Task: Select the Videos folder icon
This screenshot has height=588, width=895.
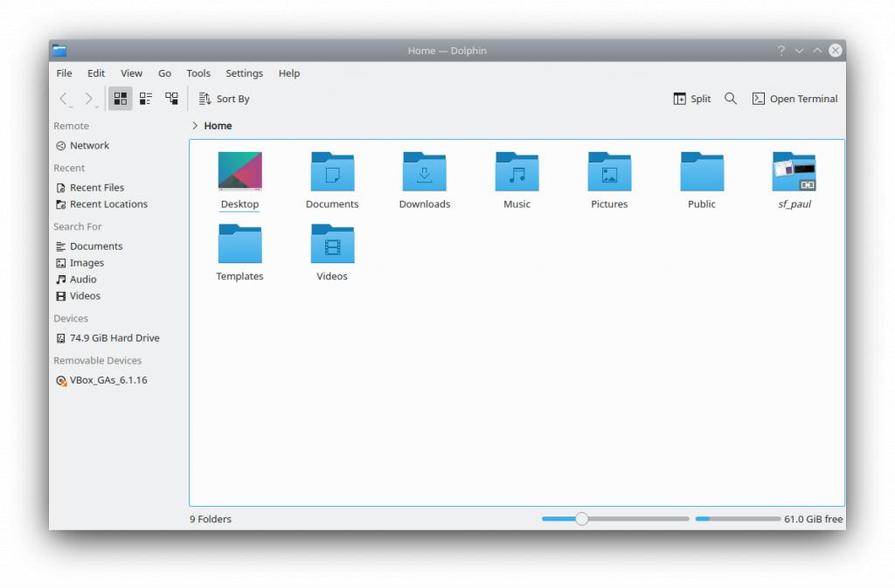Action: tap(332, 245)
